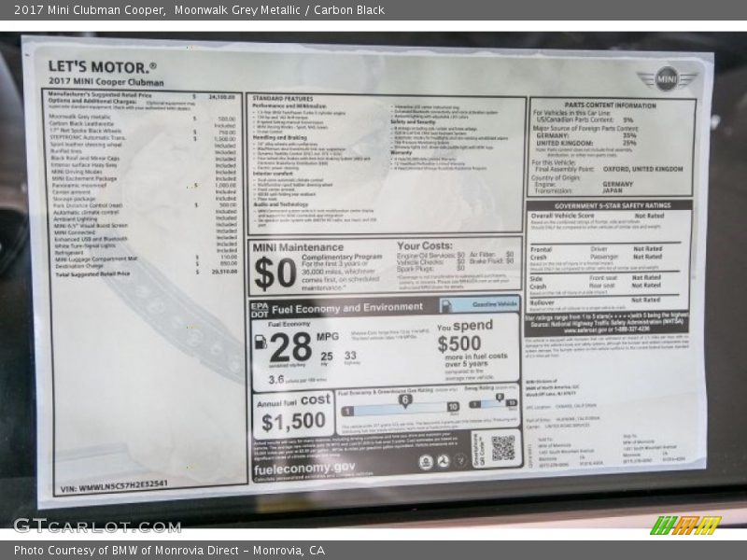Click the VIN number at the sticker bottom
The width and height of the screenshot is (747, 560).
click(x=114, y=486)
